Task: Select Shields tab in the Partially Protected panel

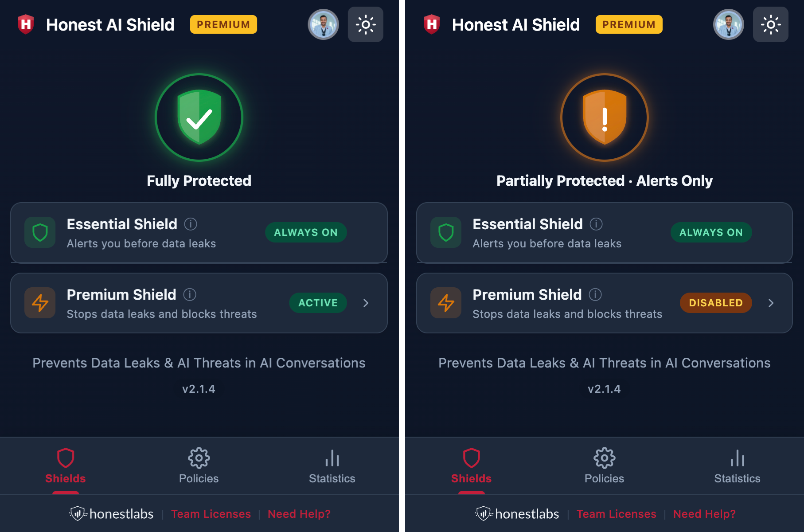Action: (x=471, y=465)
